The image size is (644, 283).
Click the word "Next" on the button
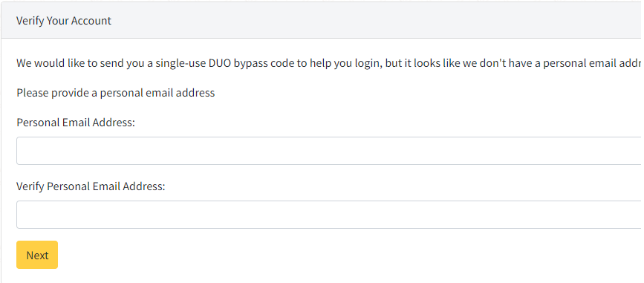coord(37,255)
